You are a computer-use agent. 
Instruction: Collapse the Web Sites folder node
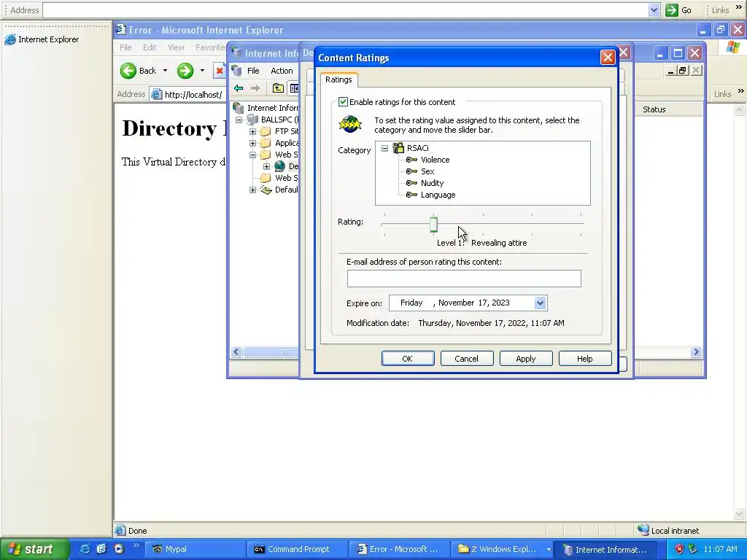coord(252,155)
